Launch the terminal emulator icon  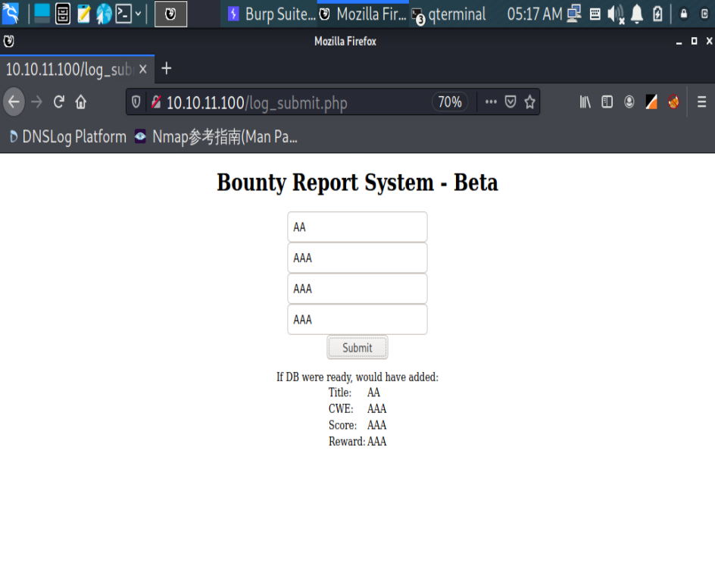pos(123,14)
